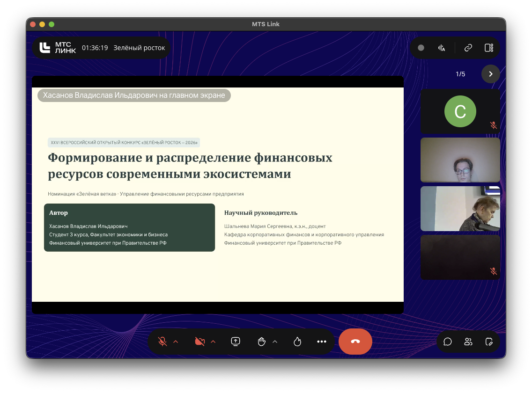Expand microphone options arrow
The image size is (532, 393).
click(x=176, y=342)
